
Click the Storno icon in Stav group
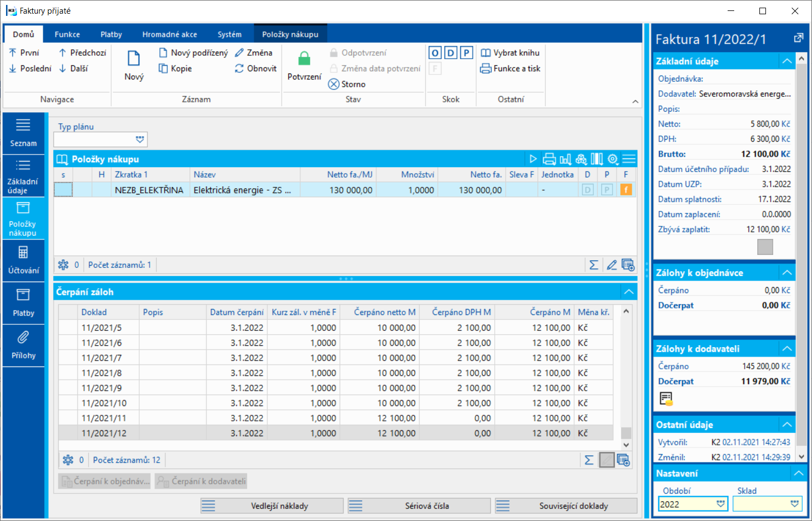(x=334, y=84)
